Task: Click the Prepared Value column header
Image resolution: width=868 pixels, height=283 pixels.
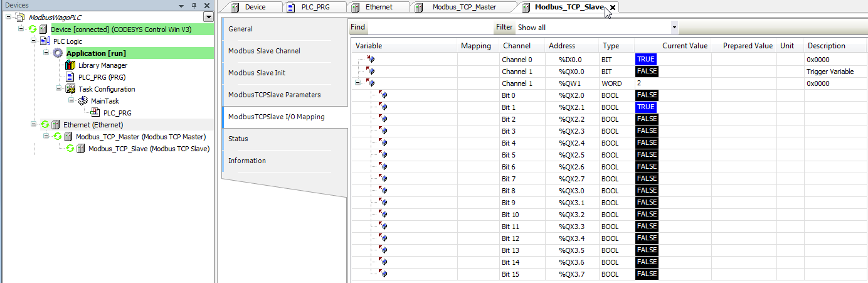Action: coord(747,46)
